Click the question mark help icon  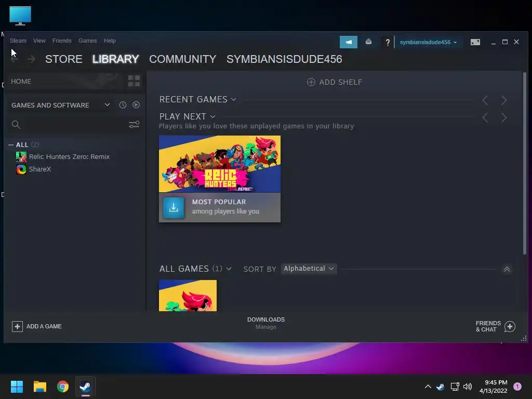coord(388,42)
